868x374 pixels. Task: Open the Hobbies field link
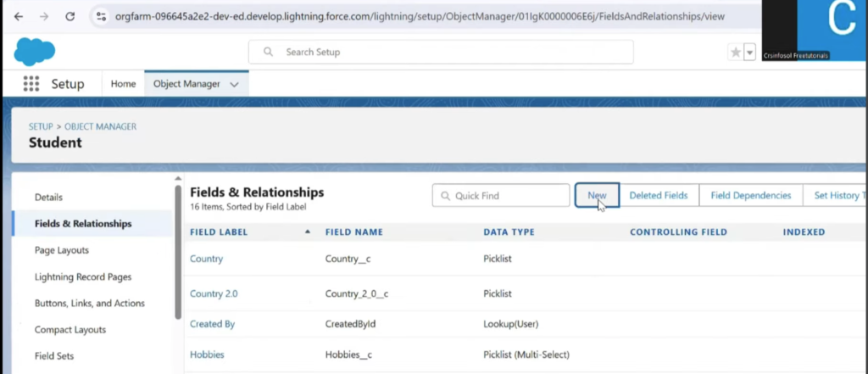tap(207, 354)
